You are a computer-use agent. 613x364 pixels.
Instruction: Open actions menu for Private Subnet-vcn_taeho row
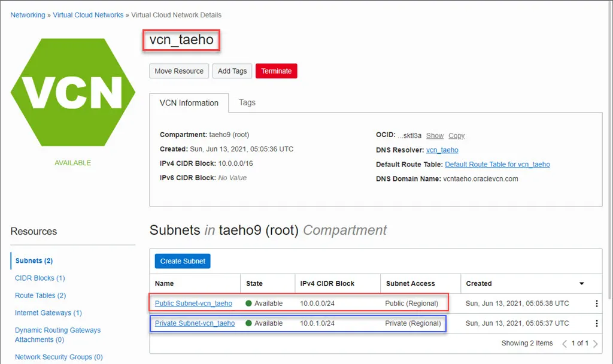(597, 323)
